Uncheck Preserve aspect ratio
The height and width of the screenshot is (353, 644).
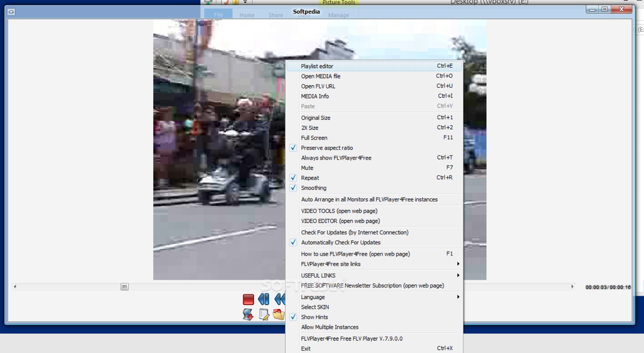tap(327, 148)
